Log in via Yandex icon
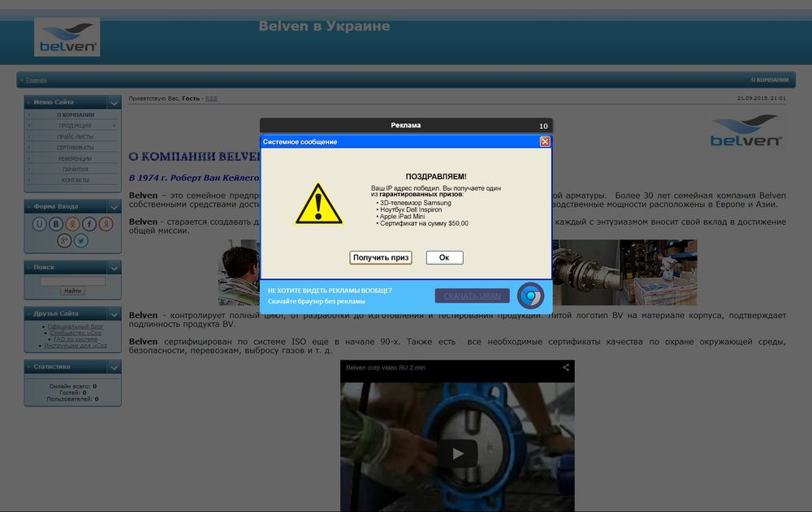 pos(106,224)
